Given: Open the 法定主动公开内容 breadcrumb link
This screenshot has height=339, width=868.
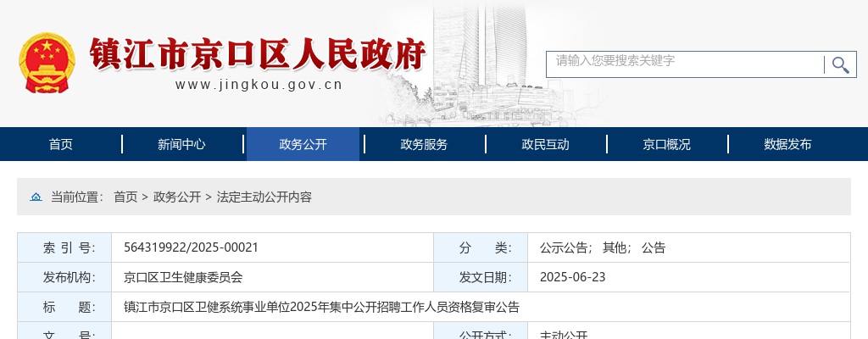Looking at the screenshot, I should click(x=264, y=197).
